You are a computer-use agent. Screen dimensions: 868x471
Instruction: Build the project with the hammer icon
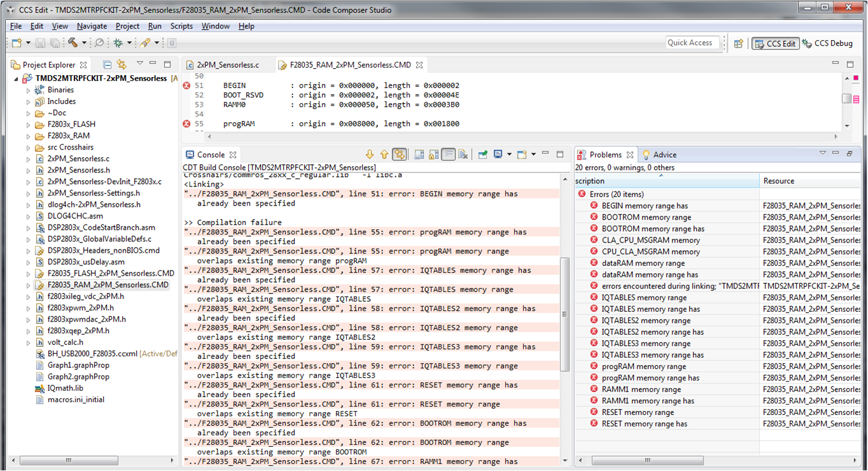(x=73, y=43)
